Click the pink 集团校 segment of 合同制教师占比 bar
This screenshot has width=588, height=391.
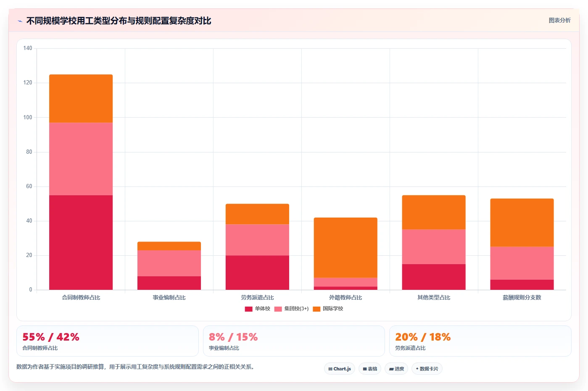pyautogui.click(x=81, y=159)
